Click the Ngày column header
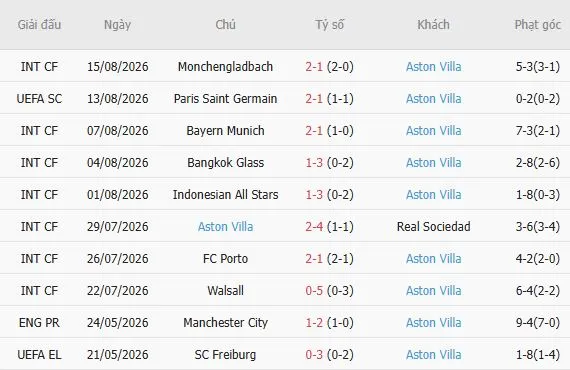This screenshot has height=370, width=570. pyautogui.click(x=117, y=25)
